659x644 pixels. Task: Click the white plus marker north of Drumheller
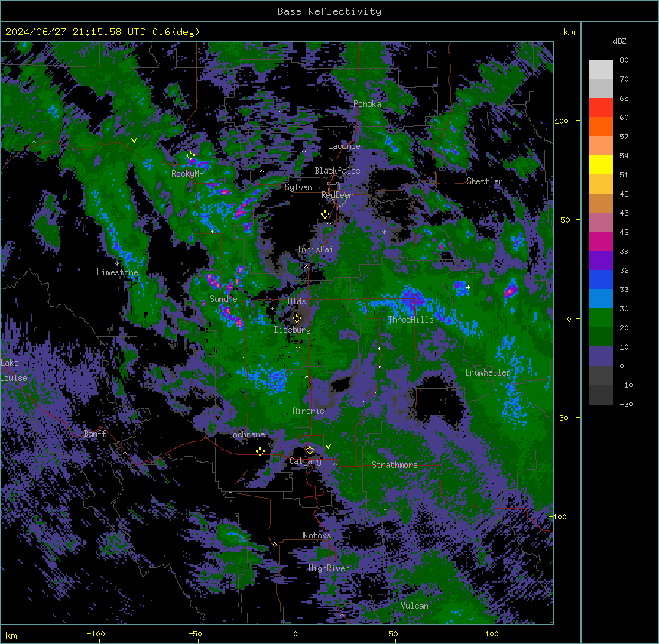pos(468,287)
